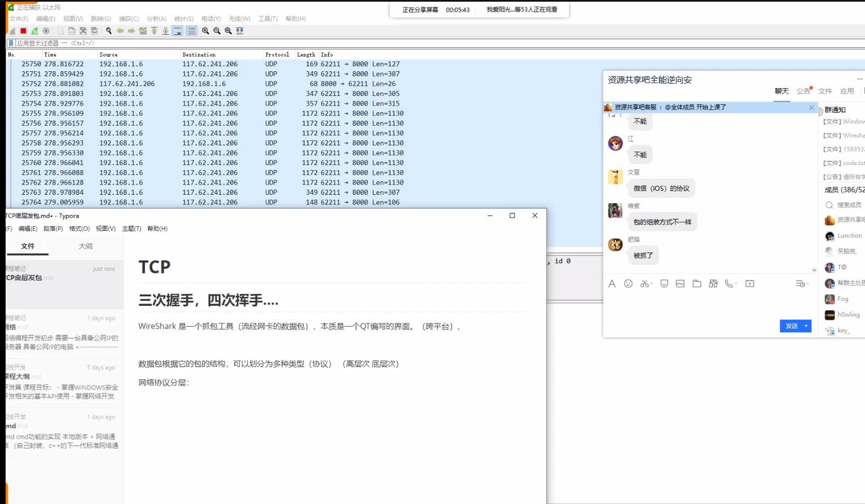
Task: Open Typora 段落(P) menu
Action: point(53,228)
